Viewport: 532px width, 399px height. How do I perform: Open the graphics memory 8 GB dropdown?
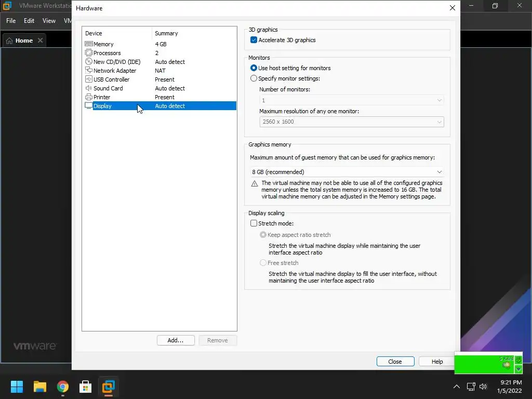click(347, 172)
